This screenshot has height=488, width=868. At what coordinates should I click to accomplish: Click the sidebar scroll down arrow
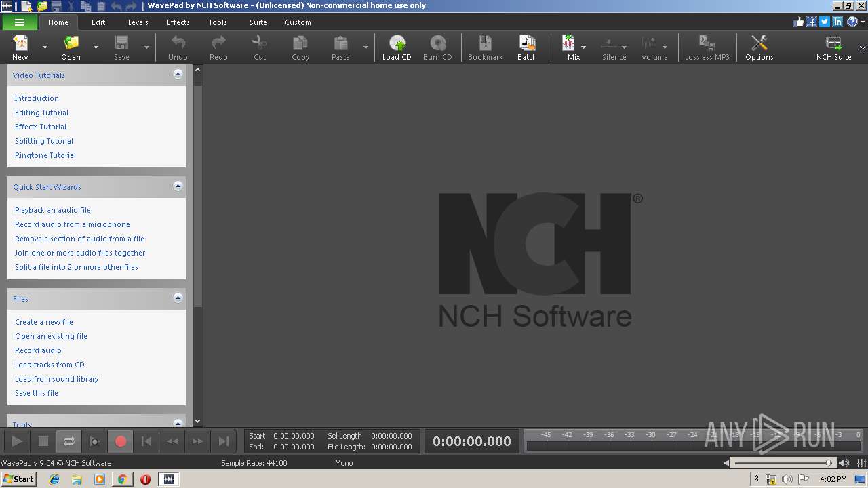tap(198, 421)
